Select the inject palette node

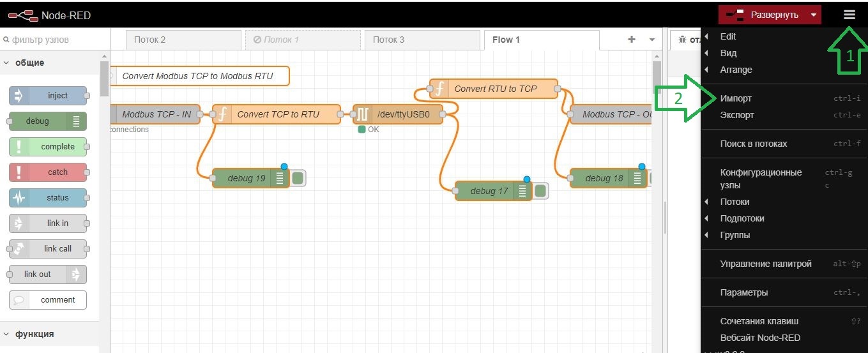point(48,96)
